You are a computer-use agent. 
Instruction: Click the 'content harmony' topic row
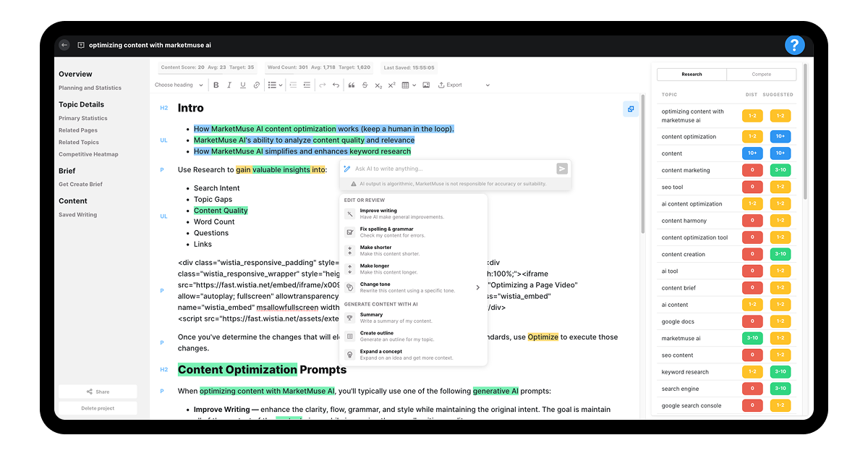pos(726,221)
